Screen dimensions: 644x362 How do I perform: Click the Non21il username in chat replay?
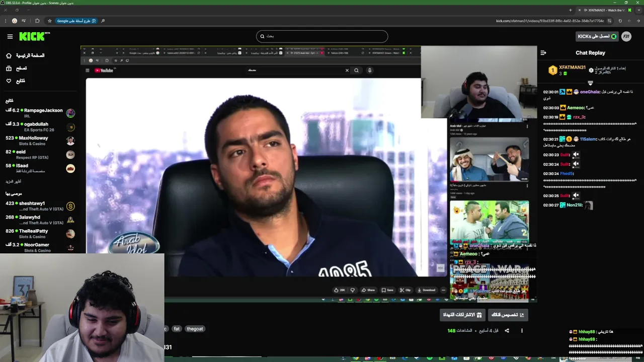point(574,205)
